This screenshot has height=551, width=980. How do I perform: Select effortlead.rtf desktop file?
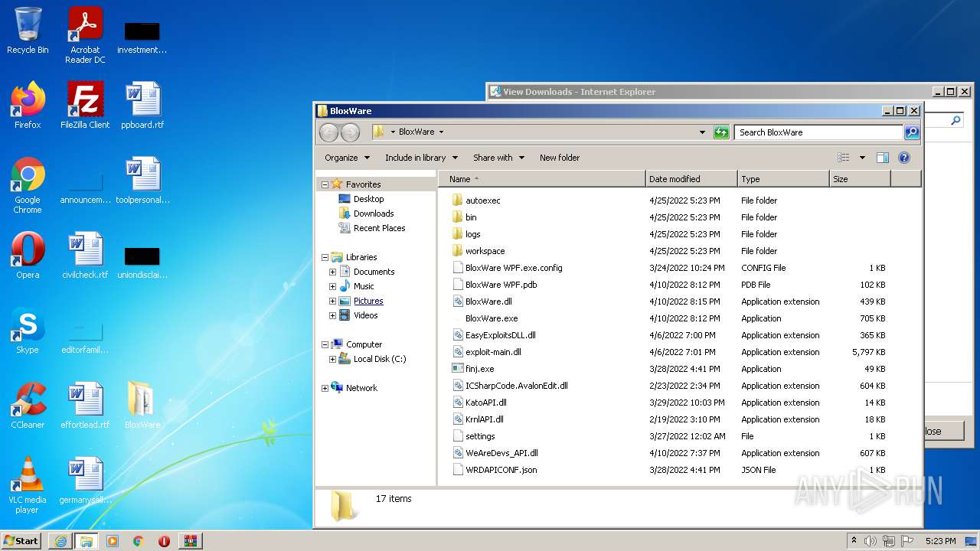click(85, 406)
